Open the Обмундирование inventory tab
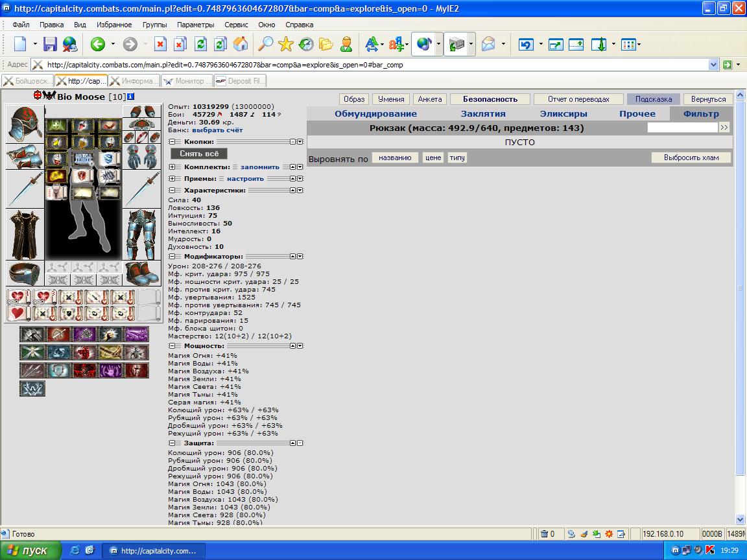 [x=375, y=114]
